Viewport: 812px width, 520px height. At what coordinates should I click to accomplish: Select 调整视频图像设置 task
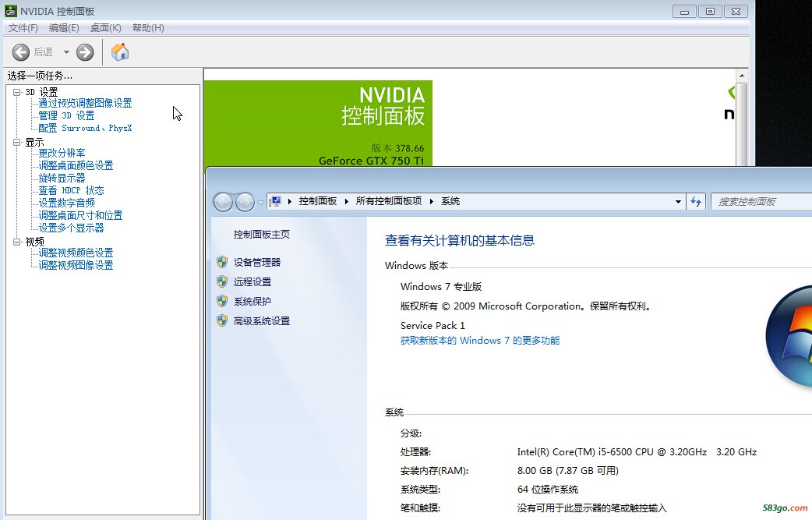click(76, 264)
